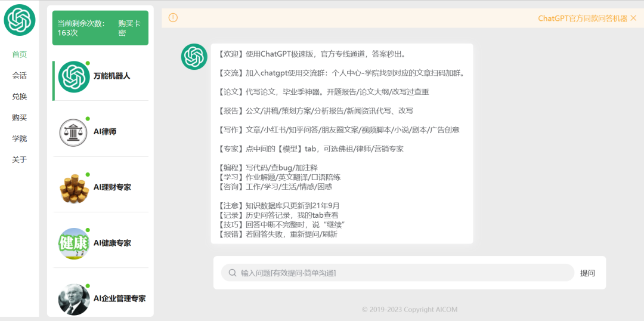
Task: Click the 【学习】 作业解题 line
Action: [279, 177]
